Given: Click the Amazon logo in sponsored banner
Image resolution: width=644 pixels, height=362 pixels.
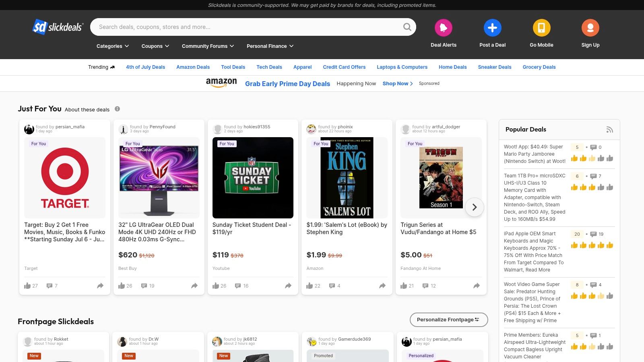Looking at the screenshot, I should pyautogui.click(x=221, y=83).
